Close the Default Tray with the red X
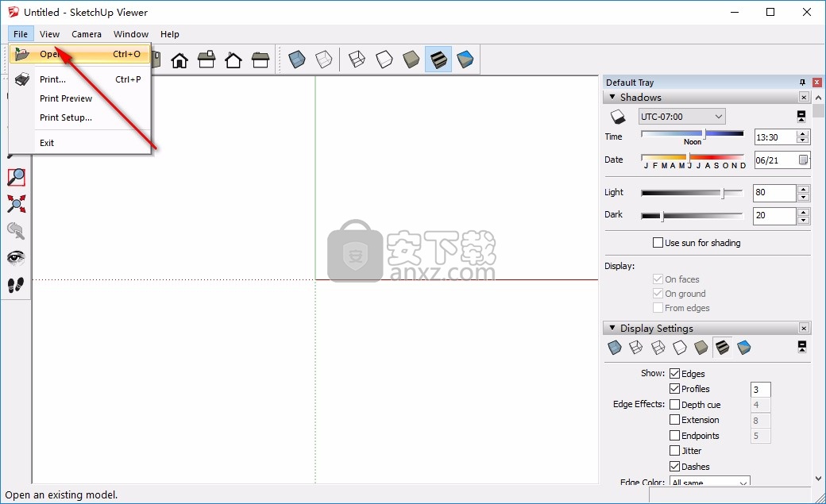The image size is (826, 504). pos(817,83)
